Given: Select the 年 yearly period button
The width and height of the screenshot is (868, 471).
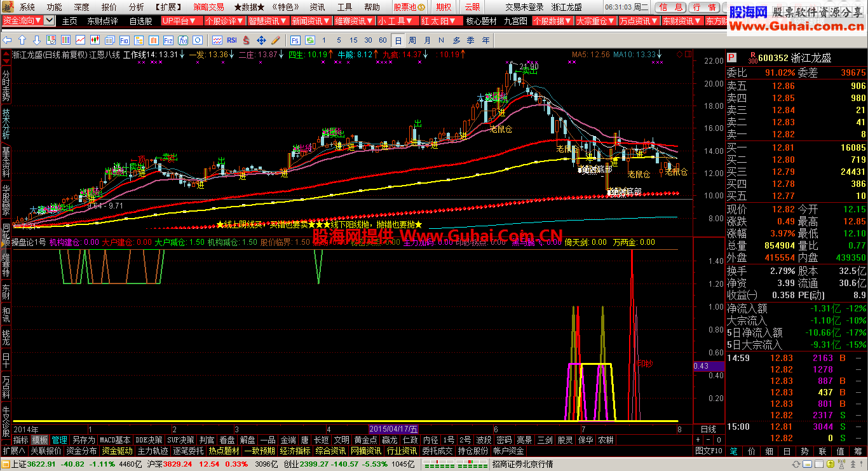Looking at the screenshot, I should (486, 40).
